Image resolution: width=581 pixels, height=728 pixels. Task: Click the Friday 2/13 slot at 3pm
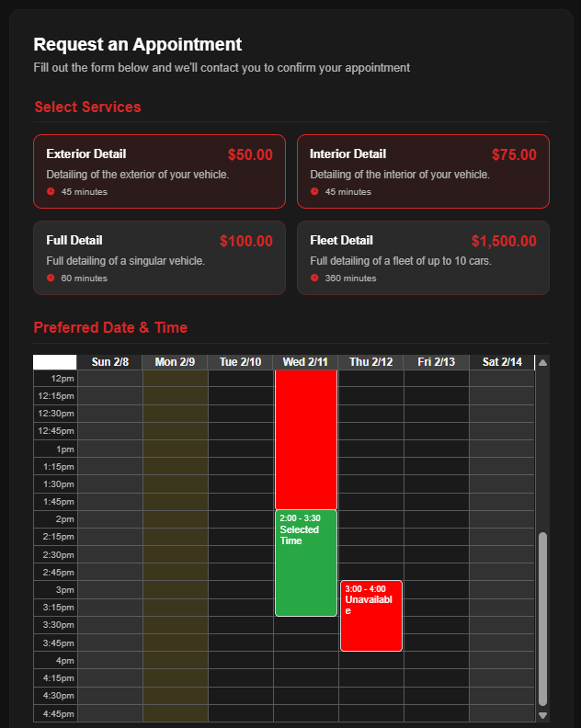pyautogui.click(x=437, y=589)
